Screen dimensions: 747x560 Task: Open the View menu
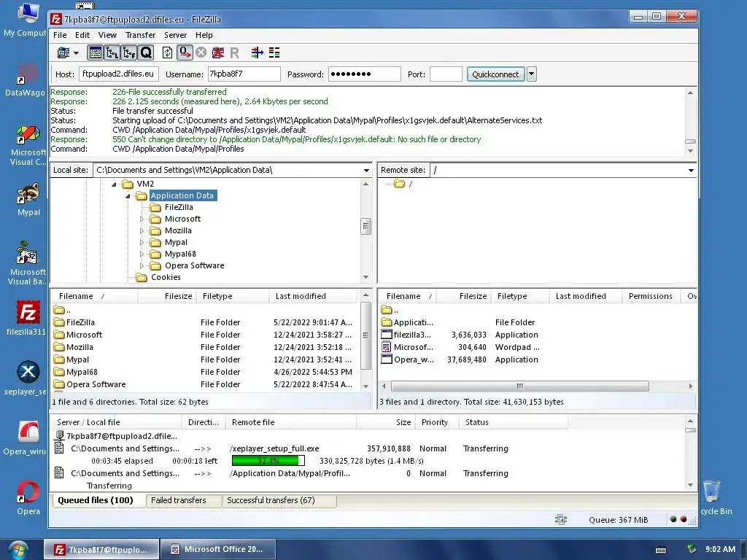pyautogui.click(x=107, y=35)
